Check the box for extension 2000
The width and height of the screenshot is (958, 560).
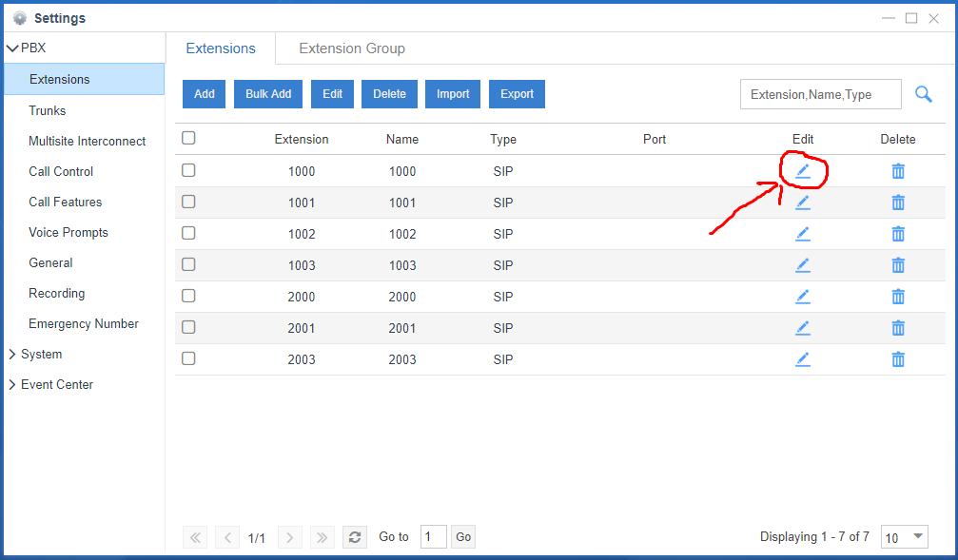188,296
